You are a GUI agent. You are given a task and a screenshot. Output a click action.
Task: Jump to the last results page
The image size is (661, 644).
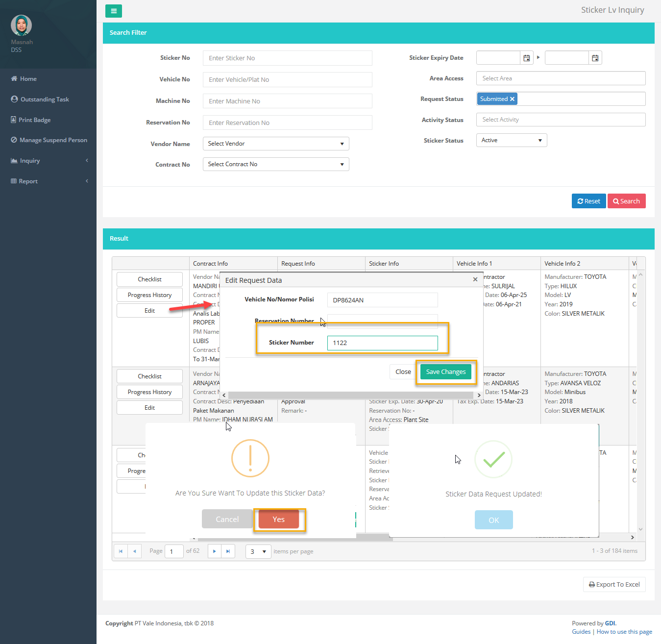[228, 551]
